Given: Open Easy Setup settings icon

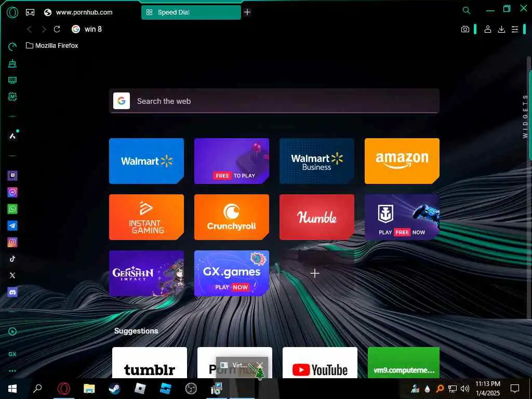Looking at the screenshot, I should tap(515, 30).
